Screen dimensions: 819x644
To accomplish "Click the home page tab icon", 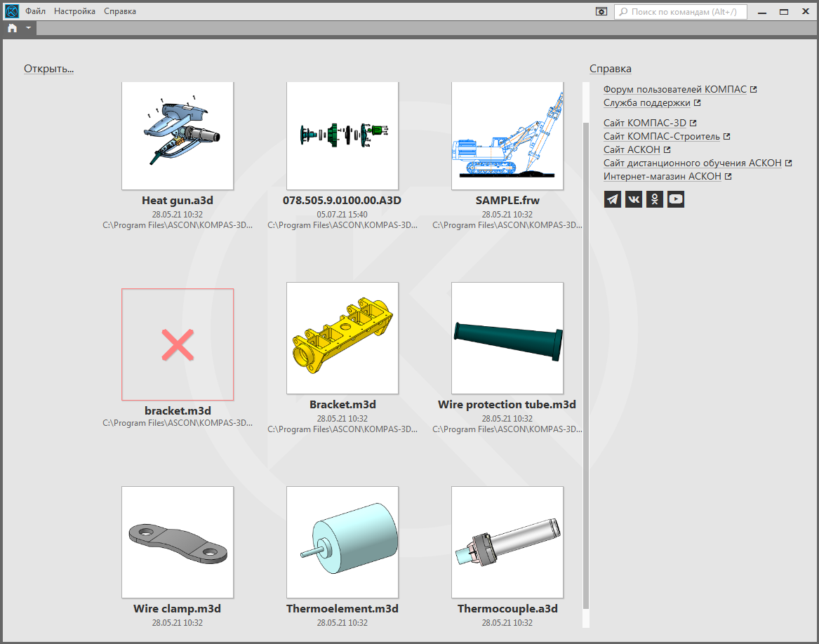I will click(x=13, y=28).
